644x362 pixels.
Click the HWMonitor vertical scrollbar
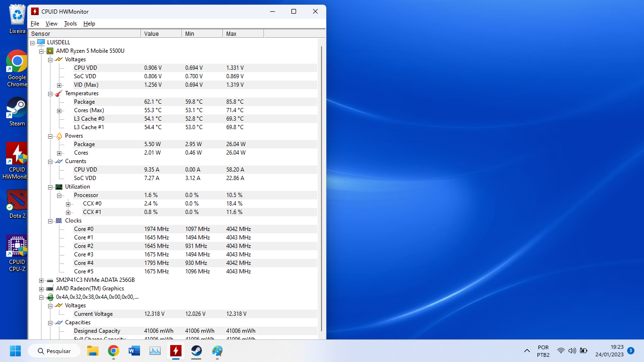(322, 189)
